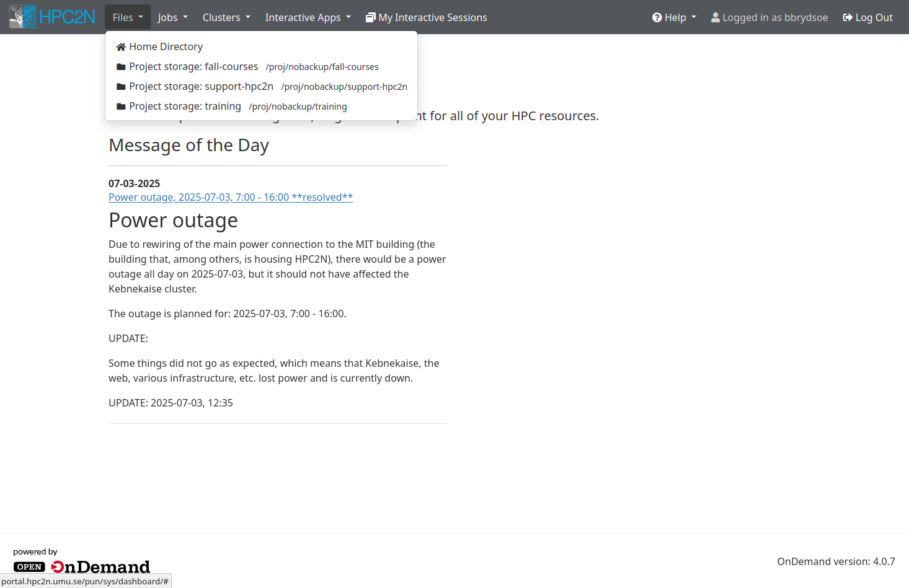Click the HPC2N logo

click(53, 17)
